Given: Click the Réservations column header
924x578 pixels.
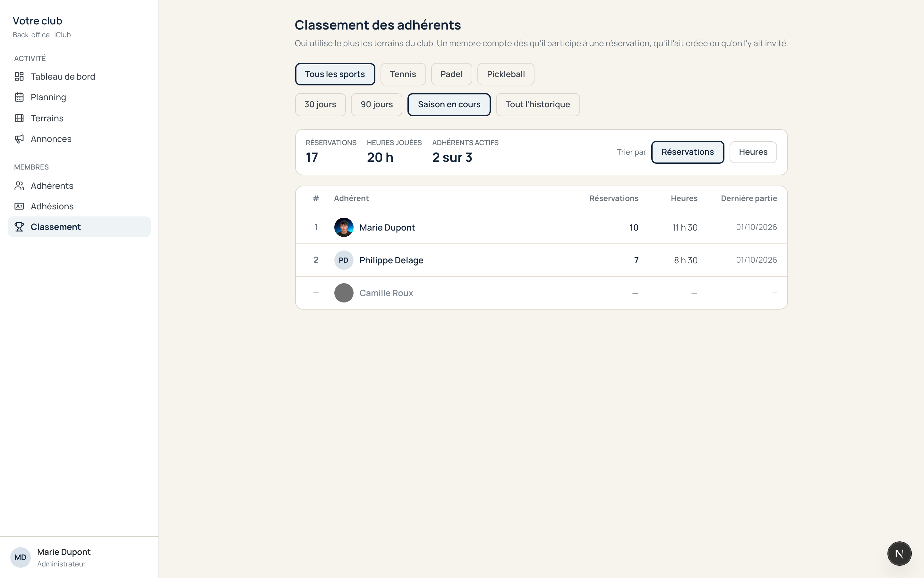Looking at the screenshot, I should 613,198.
